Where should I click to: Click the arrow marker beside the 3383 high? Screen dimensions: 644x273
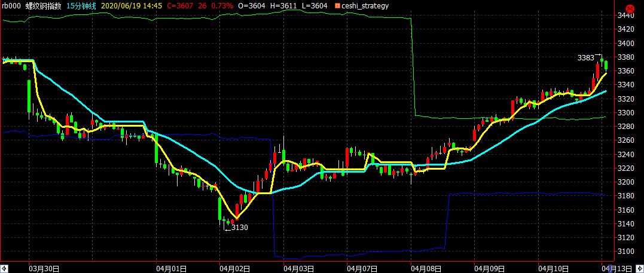pyautogui.click(x=599, y=55)
